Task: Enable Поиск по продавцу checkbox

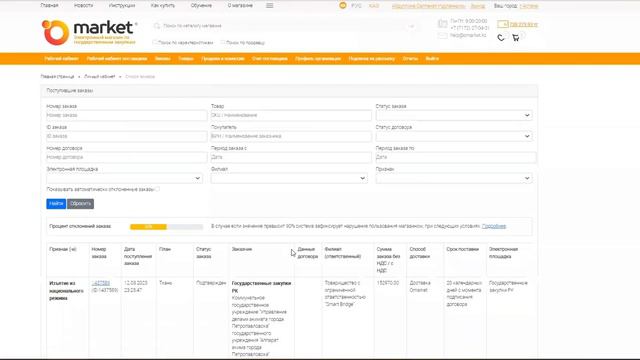Action: (222, 42)
